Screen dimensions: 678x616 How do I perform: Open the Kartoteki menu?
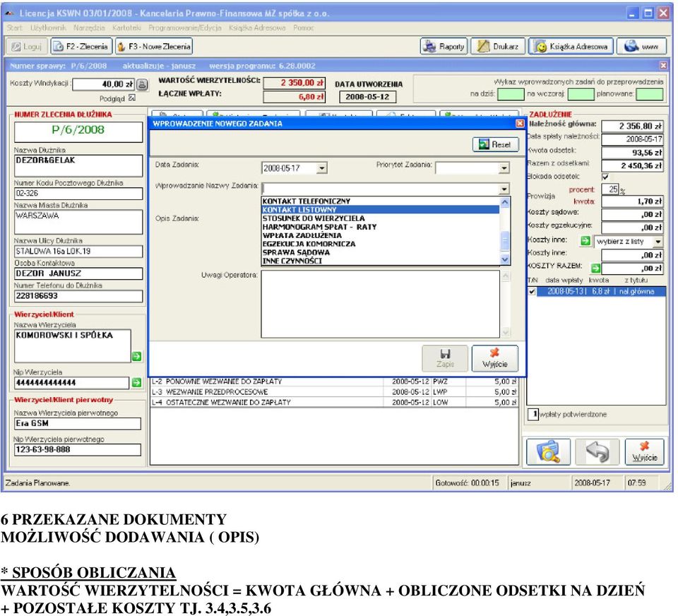tap(126, 28)
